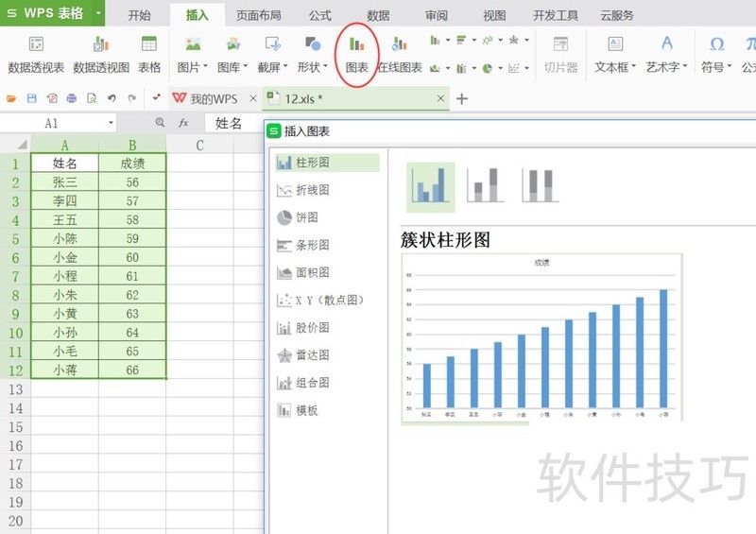756x534 pixels.
Task: Open the 云服务 ribbon tab
Action: pyautogui.click(x=617, y=15)
